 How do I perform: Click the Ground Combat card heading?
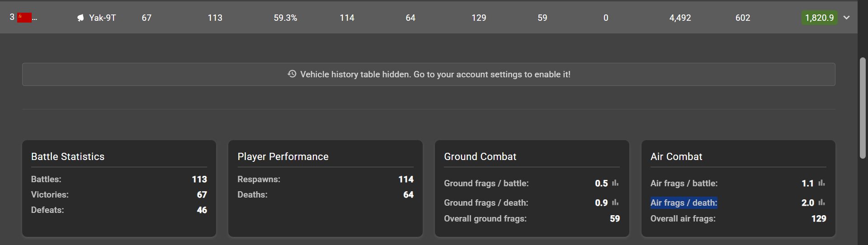coord(480,156)
